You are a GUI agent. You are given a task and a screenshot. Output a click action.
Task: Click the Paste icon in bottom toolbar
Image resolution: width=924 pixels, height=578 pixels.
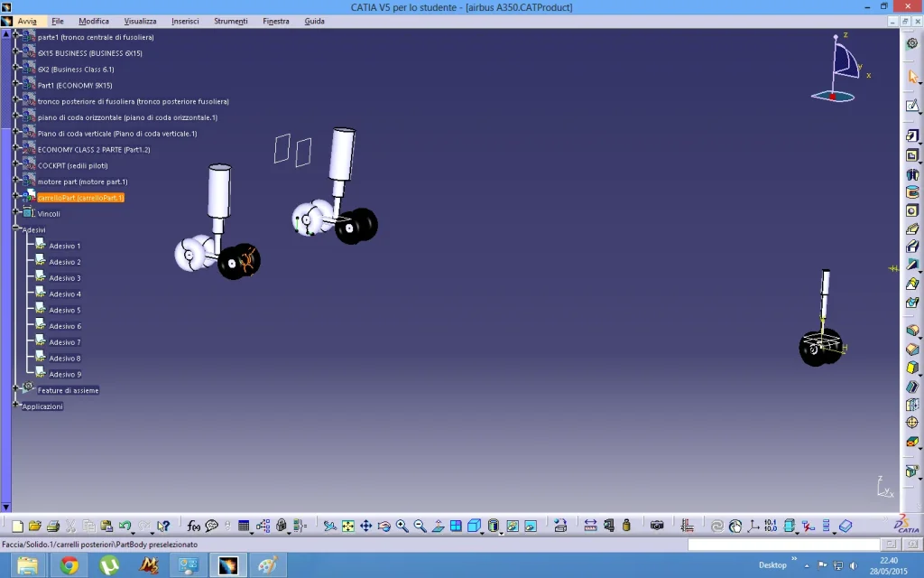click(x=106, y=526)
